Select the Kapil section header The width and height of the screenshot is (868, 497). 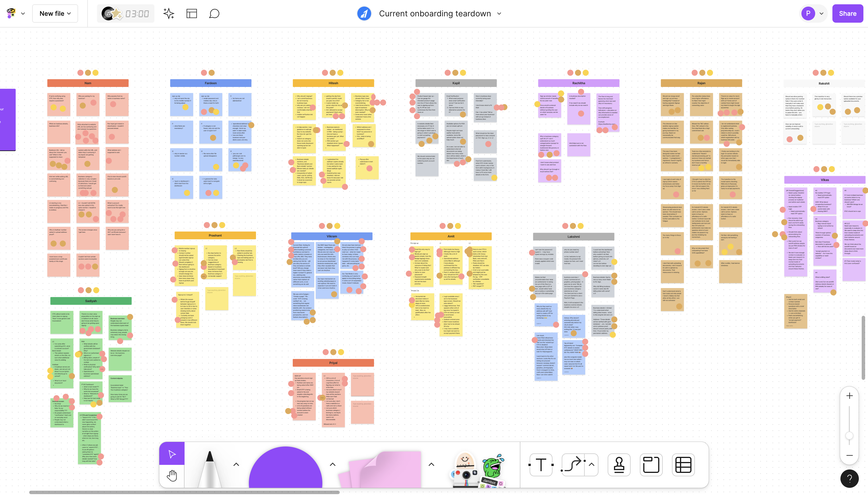tap(456, 83)
